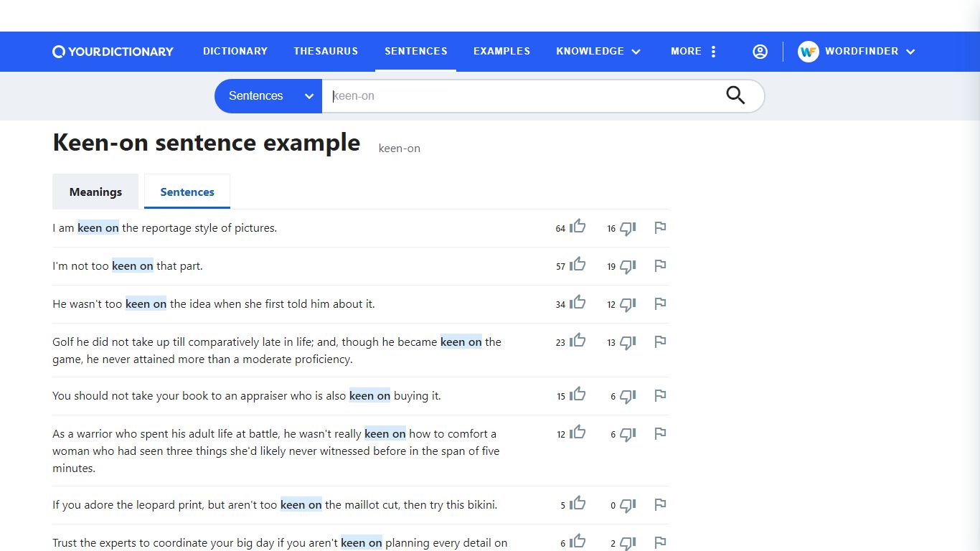Upvote the appraiser book sentence
Viewport: 980px width, 551px height.
click(x=578, y=395)
